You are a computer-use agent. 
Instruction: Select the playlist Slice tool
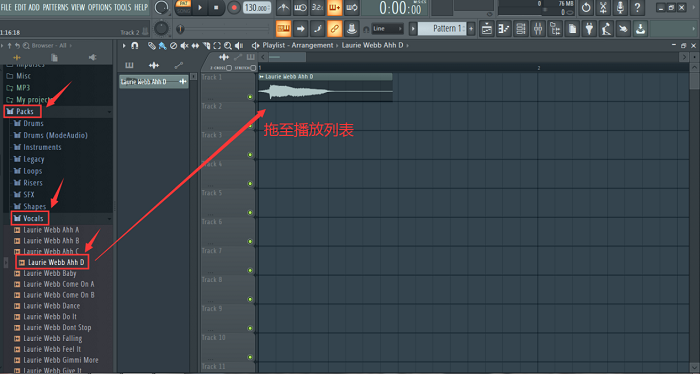[x=206, y=46]
